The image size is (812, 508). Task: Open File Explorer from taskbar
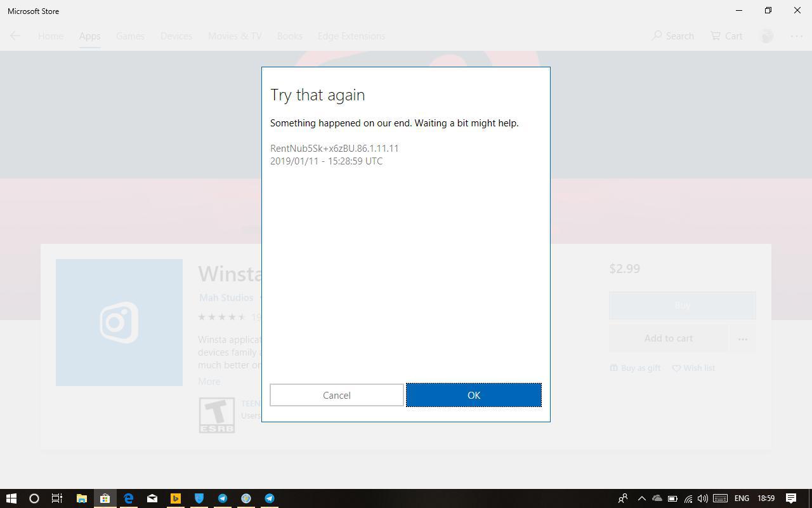pos(81,498)
